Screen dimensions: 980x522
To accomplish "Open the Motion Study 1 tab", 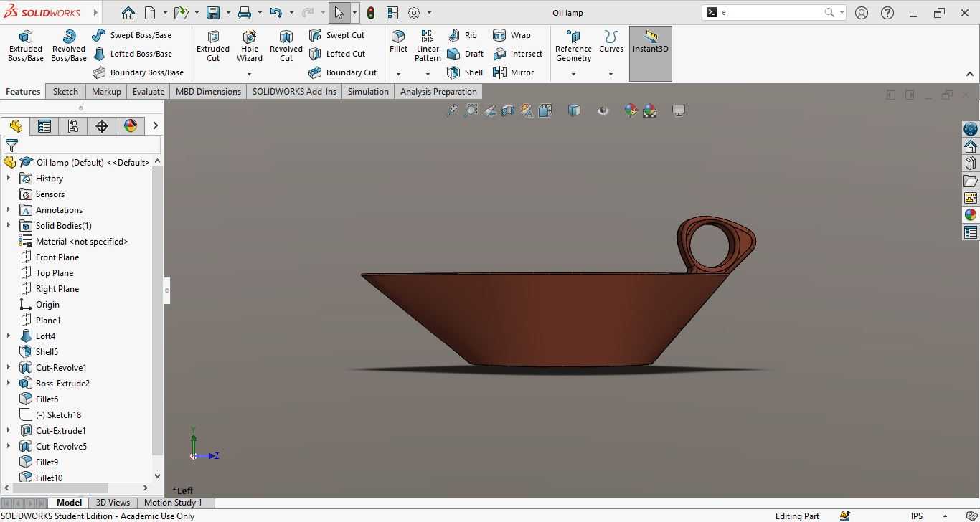I will click(x=173, y=503).
